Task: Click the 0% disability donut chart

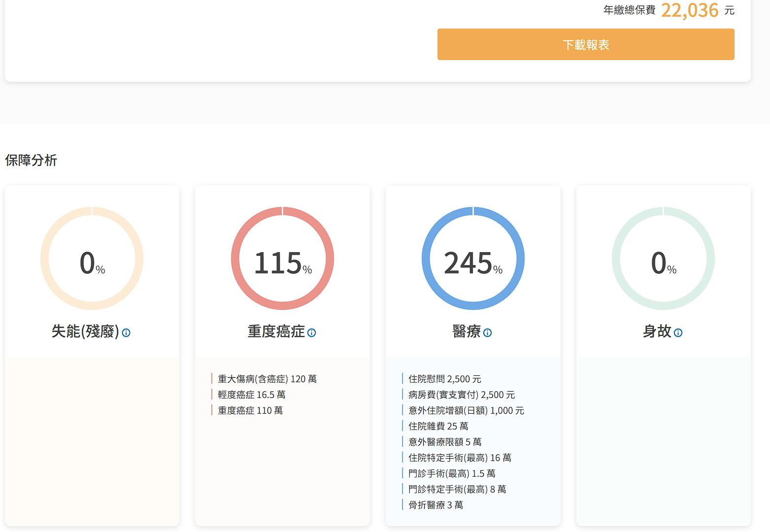Action: pos(92,259)
